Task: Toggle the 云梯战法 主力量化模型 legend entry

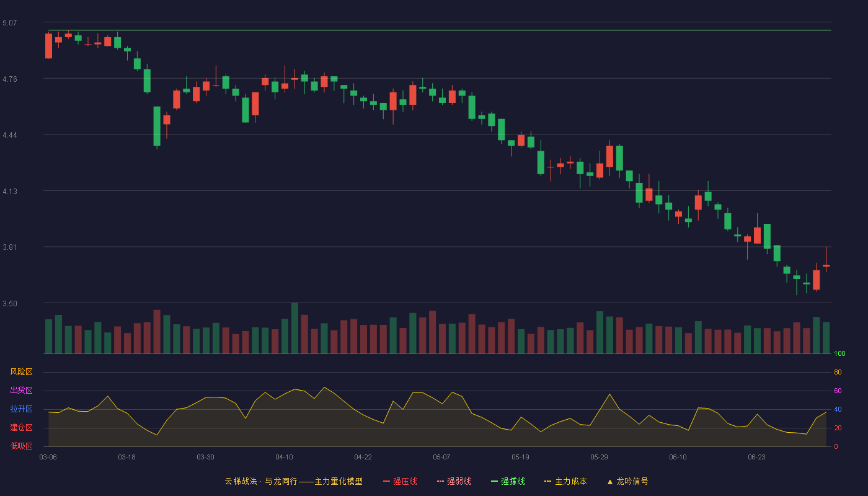Action: tap(293, 481)
